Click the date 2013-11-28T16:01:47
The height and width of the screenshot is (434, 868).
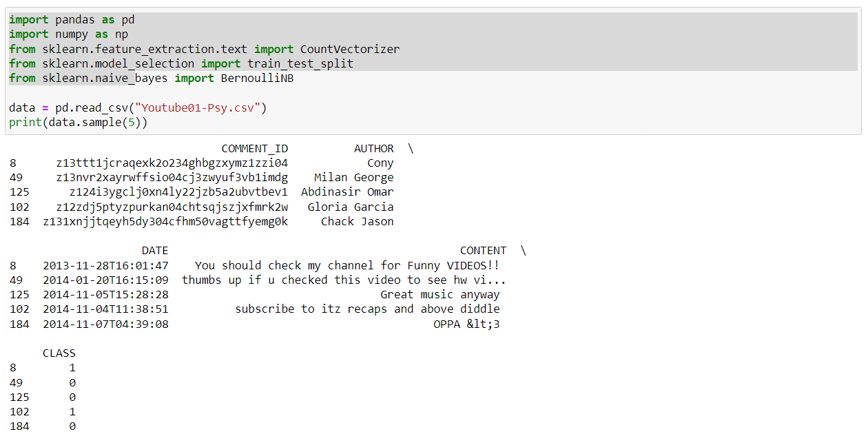pos(105,265)
